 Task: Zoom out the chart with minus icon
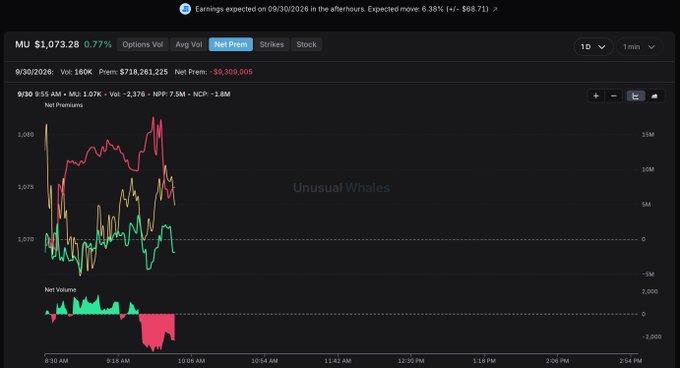pyautogui.click(x=614, y=96)
